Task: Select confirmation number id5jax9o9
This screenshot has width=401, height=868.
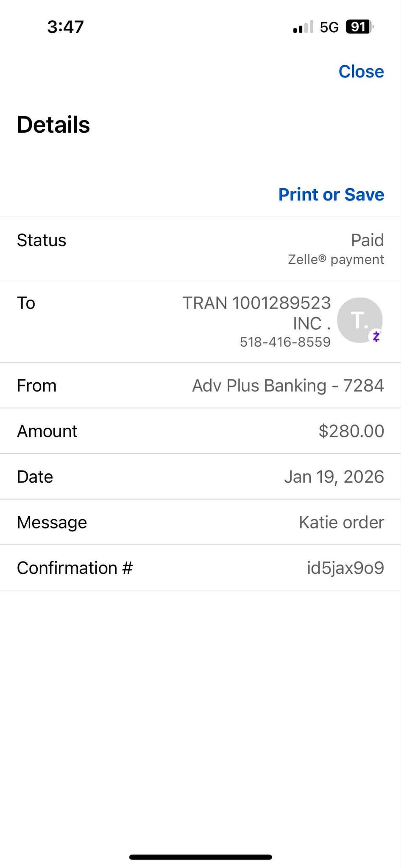Action: (x=345, y=568)
